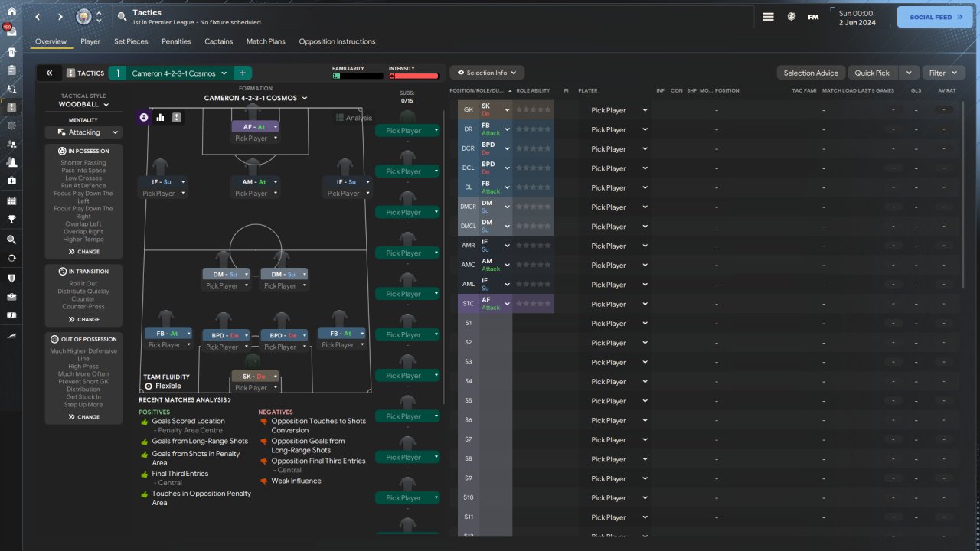Click the bar chart icon above the pitch
The image size is (980, 551).
pos(161,117)
